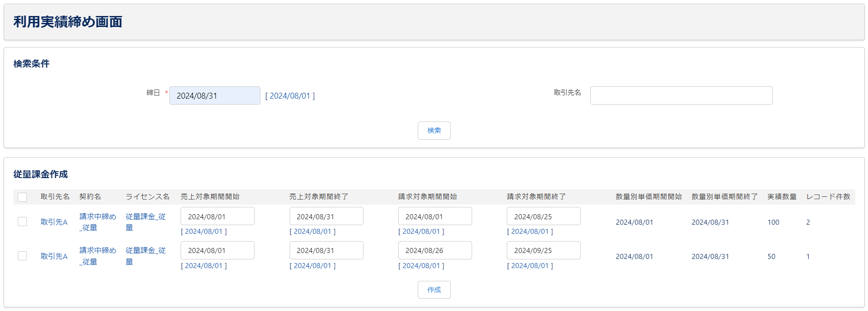Open first row 請求中締め_従量 contract link
Viewport: 868px width, 311px height.
click(98, 221)
